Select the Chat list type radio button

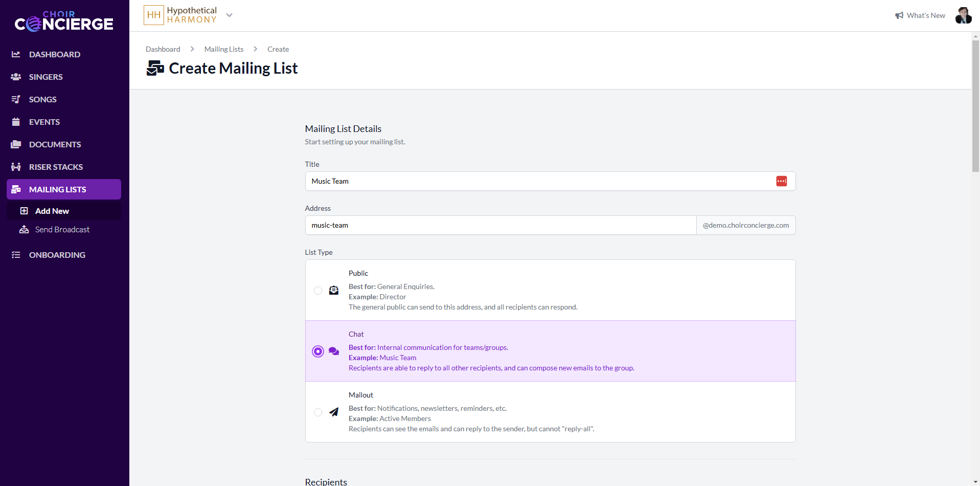coord(318,351)
